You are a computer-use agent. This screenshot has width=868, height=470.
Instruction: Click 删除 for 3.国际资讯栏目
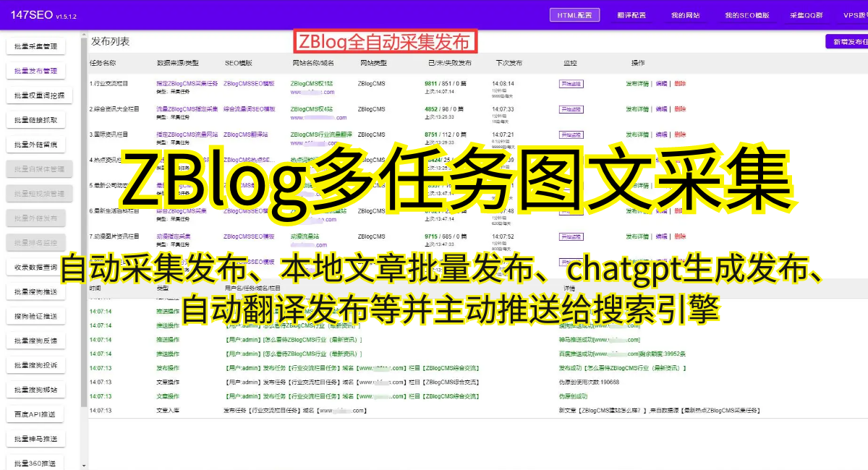680,134
